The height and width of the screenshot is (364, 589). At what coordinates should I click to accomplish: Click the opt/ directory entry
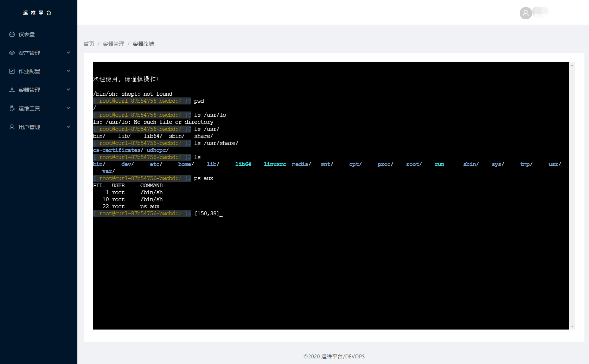[356, 164]
